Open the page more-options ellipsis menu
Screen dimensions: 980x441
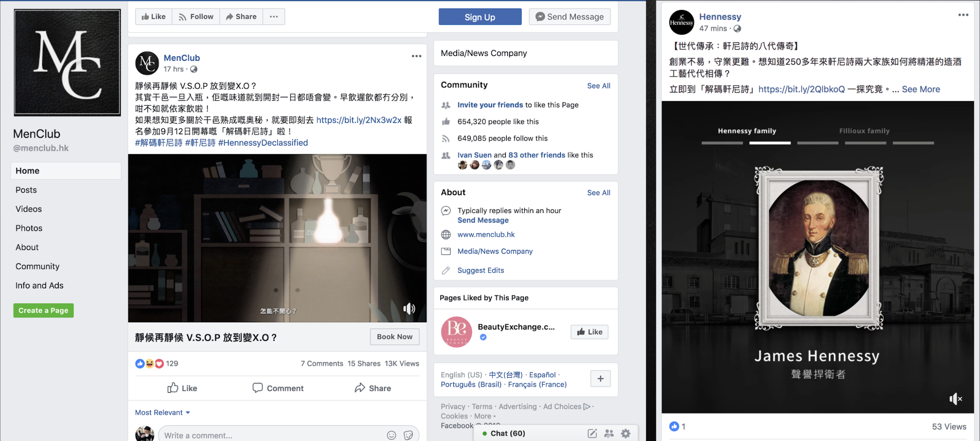pos(274,17)
